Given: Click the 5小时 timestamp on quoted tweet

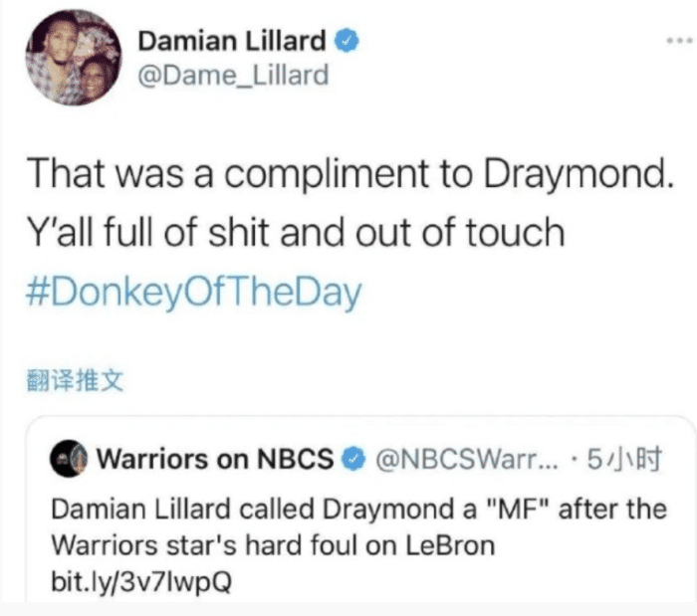Looking at the screenshot, I should pyautogui.click(x=624, y=459).
